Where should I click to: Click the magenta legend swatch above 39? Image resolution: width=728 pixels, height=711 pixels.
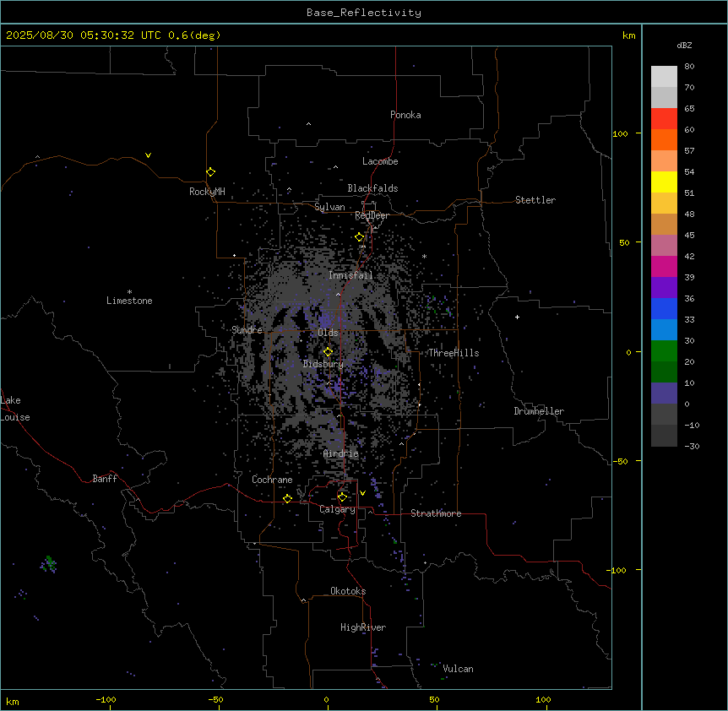tap(664, 266)
